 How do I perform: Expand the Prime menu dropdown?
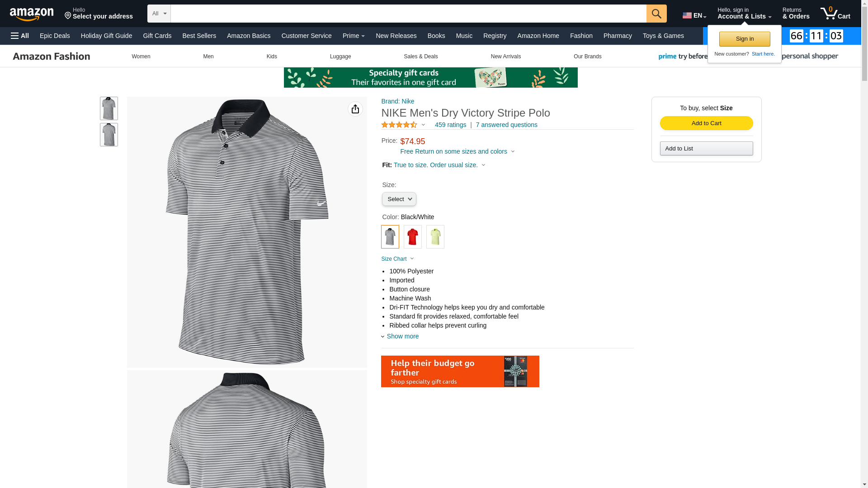[x=354, y=36]
